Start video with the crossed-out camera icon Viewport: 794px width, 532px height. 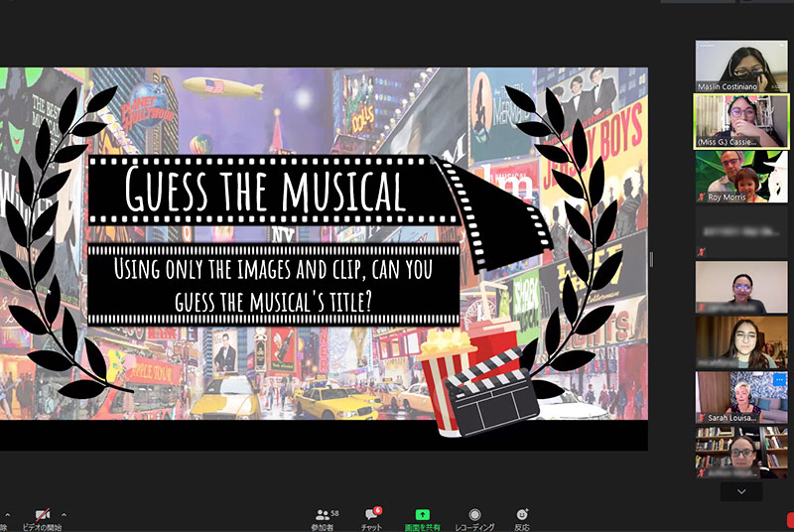tap(43, 515)
